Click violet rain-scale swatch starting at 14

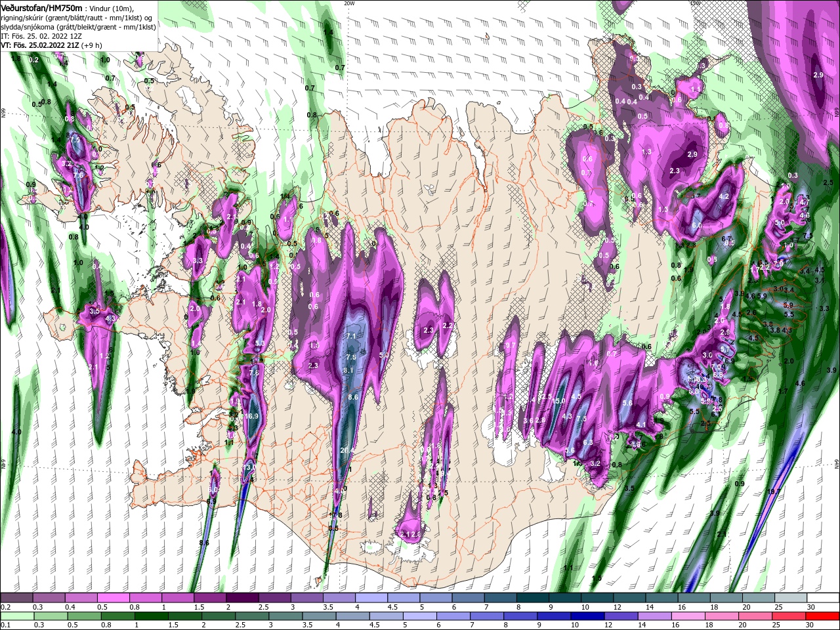coord(654,616)
